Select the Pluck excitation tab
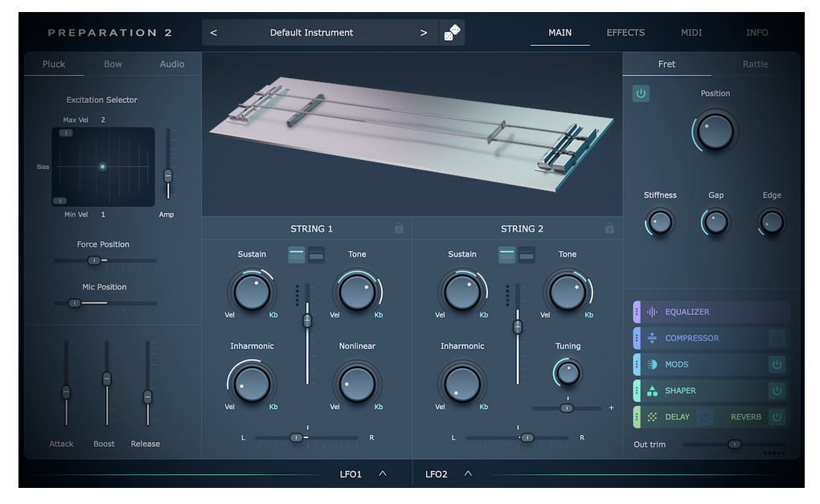The image size is (820, 504). tap(54, 64)
